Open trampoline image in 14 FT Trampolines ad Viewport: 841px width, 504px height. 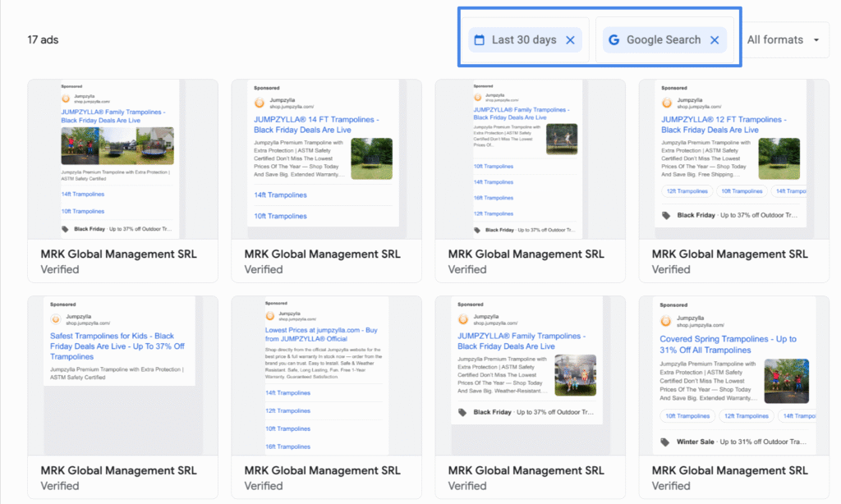[x=371, y=158]
